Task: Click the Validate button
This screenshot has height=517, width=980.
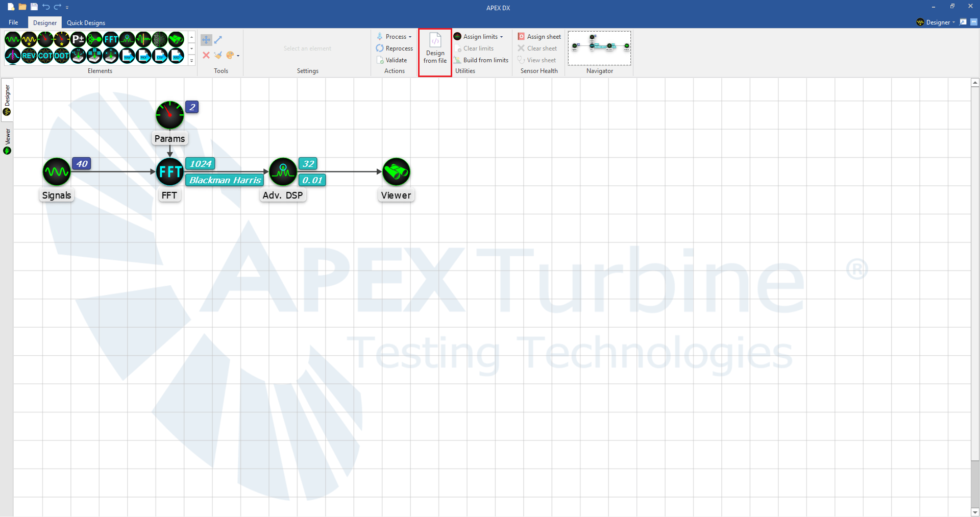Action: [x=392, y=60]
